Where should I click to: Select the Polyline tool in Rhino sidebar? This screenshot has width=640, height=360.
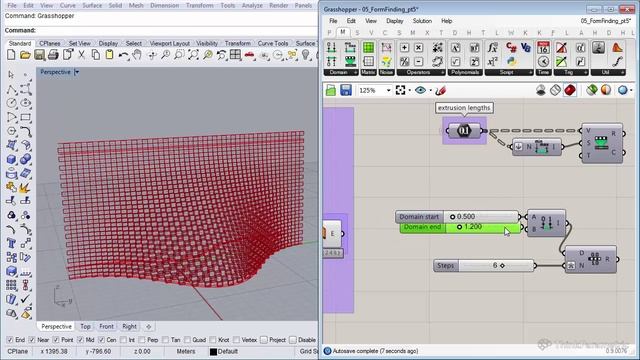coord(11,89)
